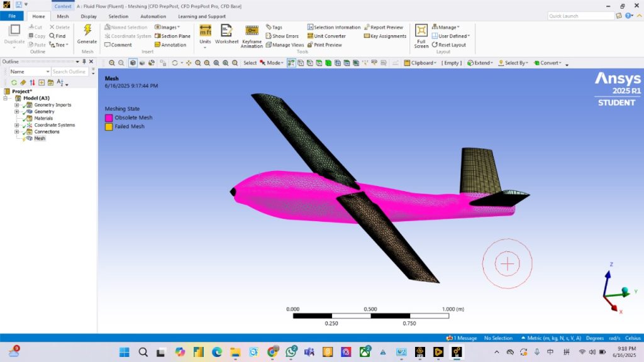Click the Selection Information button
Screen dimensions: 644x362
333,28
